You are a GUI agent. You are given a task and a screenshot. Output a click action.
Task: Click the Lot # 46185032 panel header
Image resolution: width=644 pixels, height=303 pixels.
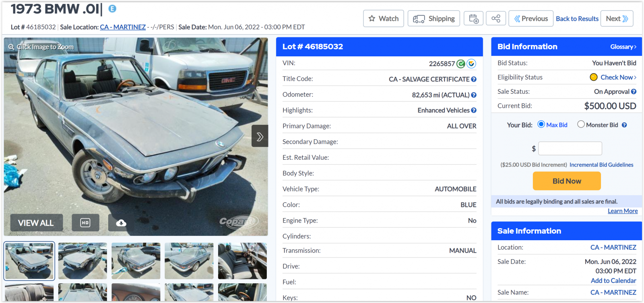pos(380,47)
